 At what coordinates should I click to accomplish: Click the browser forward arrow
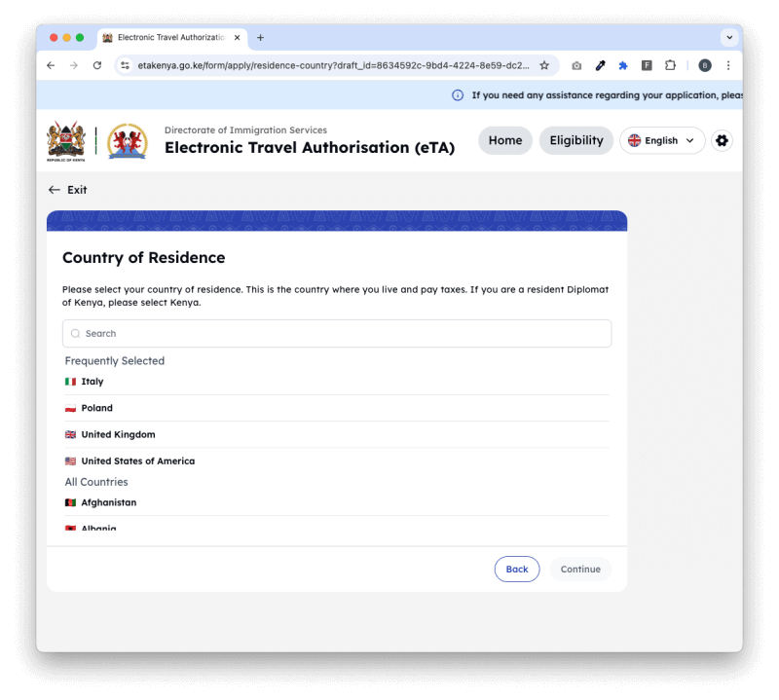tap(74, 65)
